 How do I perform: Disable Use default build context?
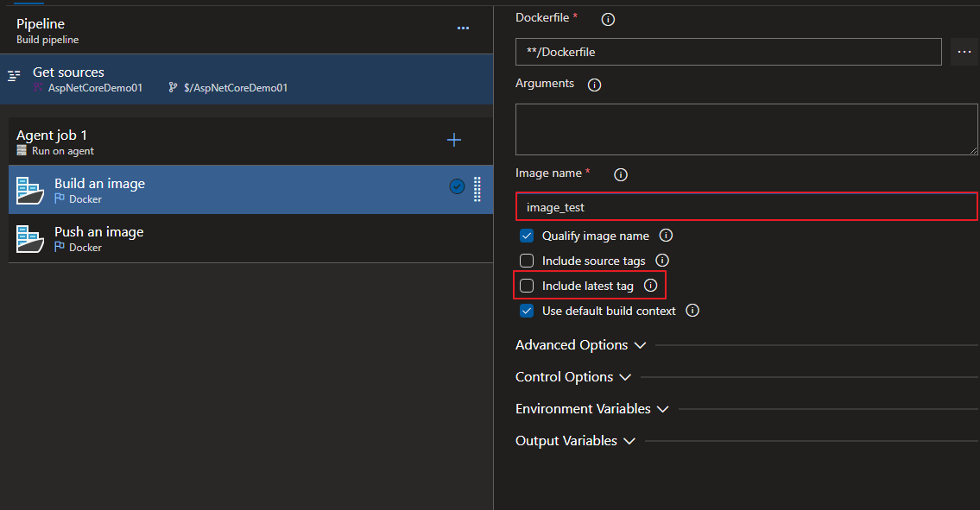pyautogui.click(x=527, y=311)
